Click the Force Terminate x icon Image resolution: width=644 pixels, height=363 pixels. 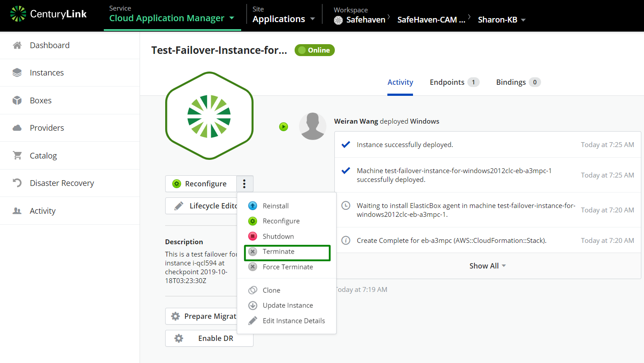(253, 267)
